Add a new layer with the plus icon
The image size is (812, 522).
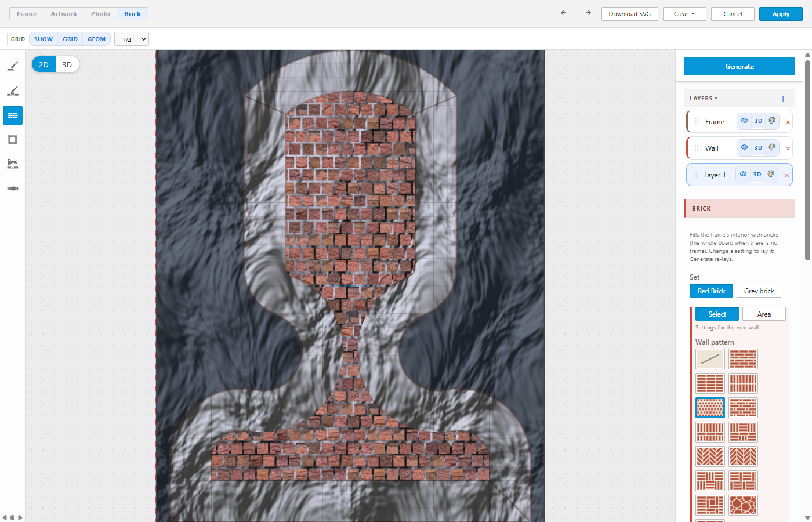[783, 99]
